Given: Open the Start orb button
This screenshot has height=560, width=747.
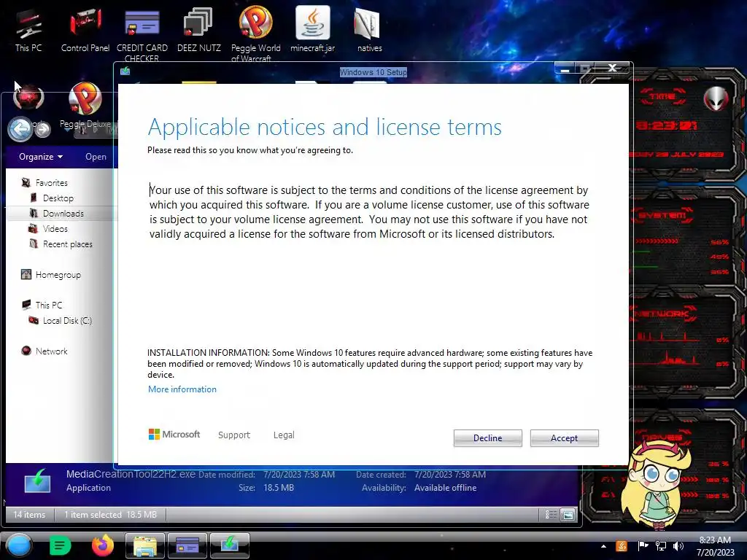Looking at the screenshot, I should (x=19, y=545).
